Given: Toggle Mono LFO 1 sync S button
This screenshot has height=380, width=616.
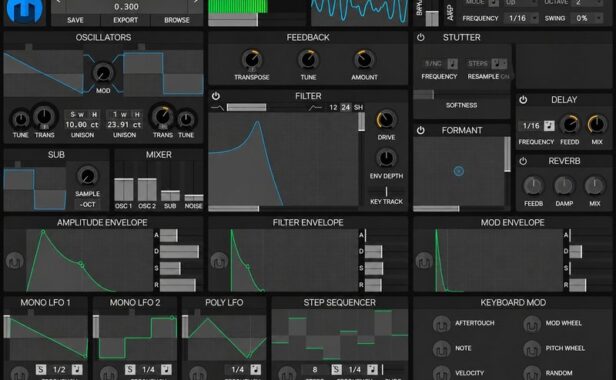Looking at the screenshot, I should tap(41, 369).
